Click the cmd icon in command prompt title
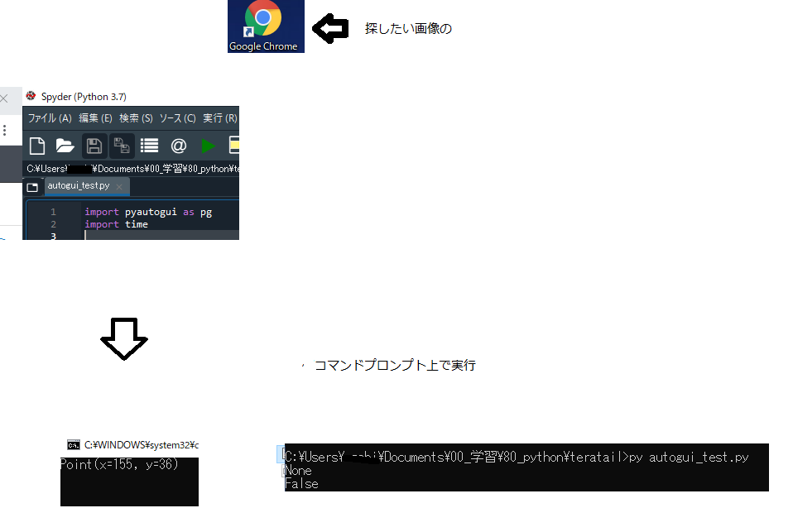 point(74,444)
